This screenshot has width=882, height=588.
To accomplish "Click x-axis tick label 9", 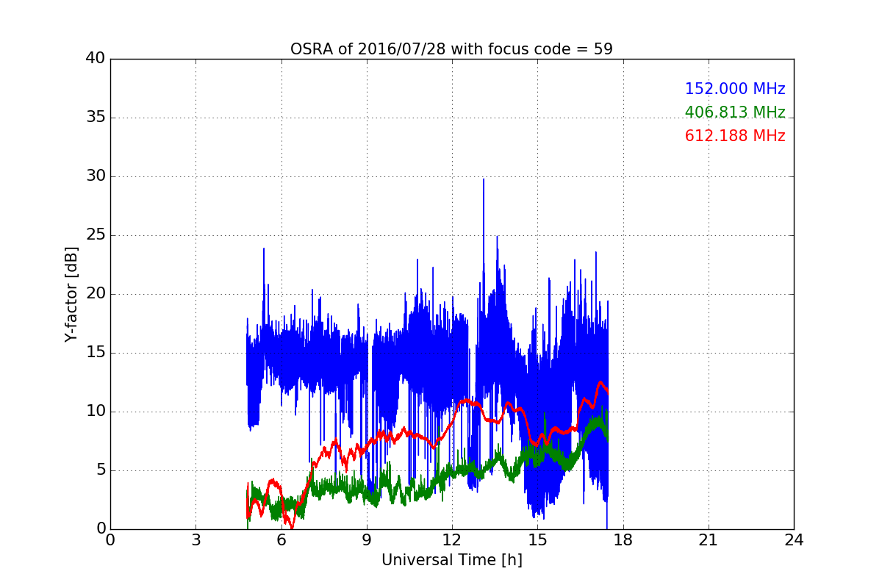I will coord(366,539).
